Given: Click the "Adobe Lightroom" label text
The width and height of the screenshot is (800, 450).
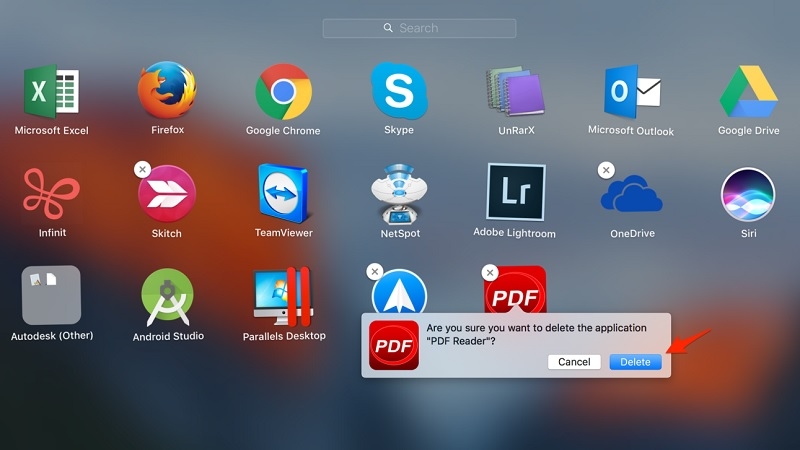Looking at the screenshot, I should [514, 233].
